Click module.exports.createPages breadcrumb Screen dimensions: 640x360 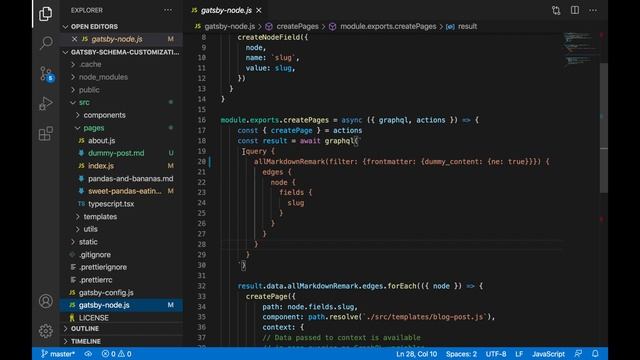point(388,27)
